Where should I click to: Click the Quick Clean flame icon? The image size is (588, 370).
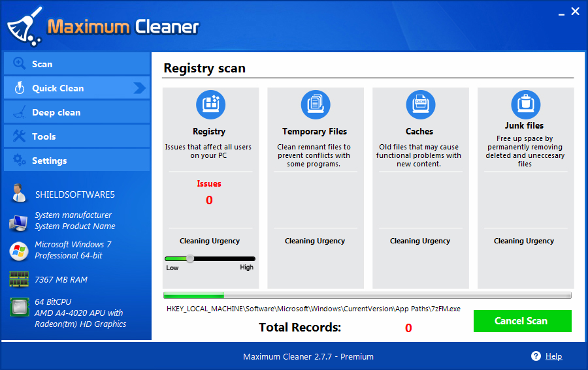pyautogui.click(x=19, y=87)
